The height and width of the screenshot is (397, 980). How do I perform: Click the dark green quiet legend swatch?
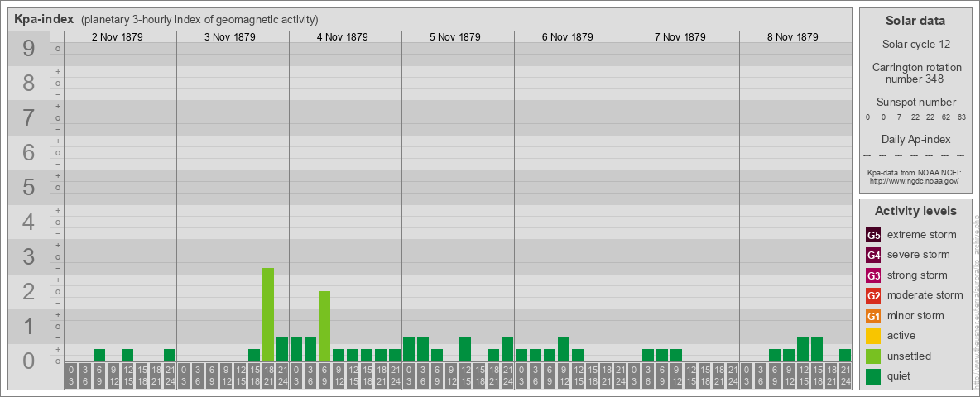pos(873,375)
